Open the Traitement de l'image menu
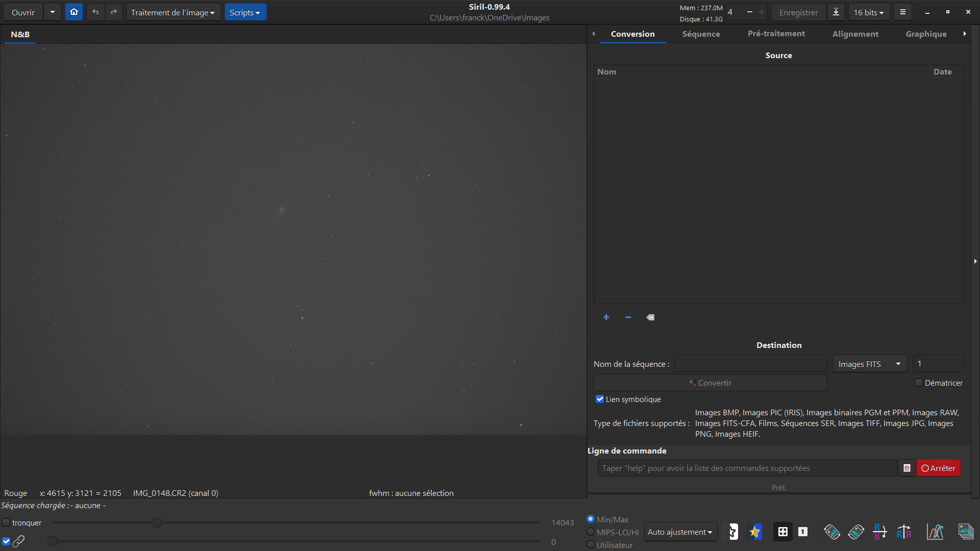 pos(173,12)
